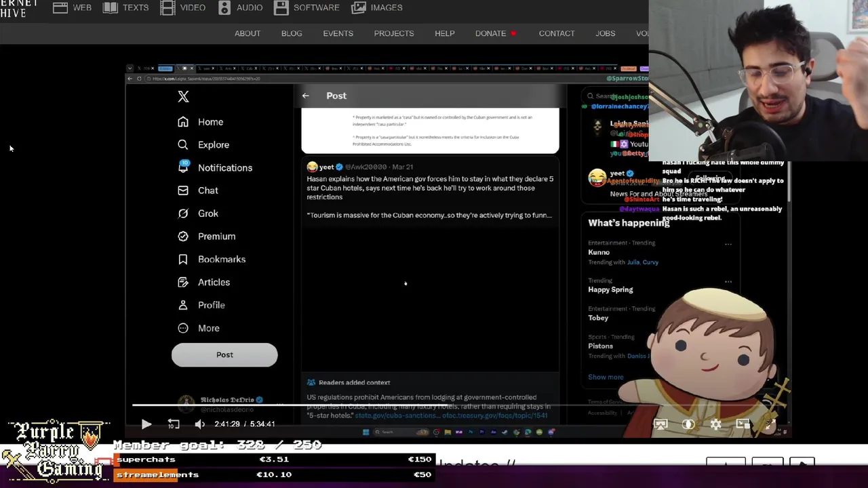Open the Video media section
The image size is (868, 488).
click(183, 7)
